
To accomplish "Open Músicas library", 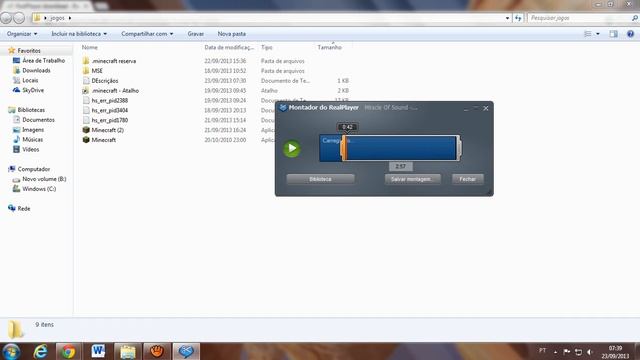I will coord(33,140).
